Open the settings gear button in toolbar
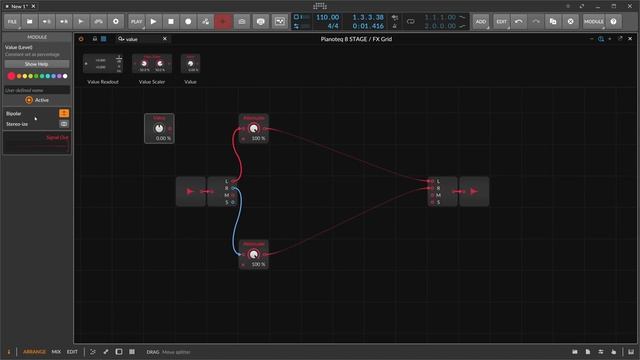The image size is (640, 360). [116, 22]
